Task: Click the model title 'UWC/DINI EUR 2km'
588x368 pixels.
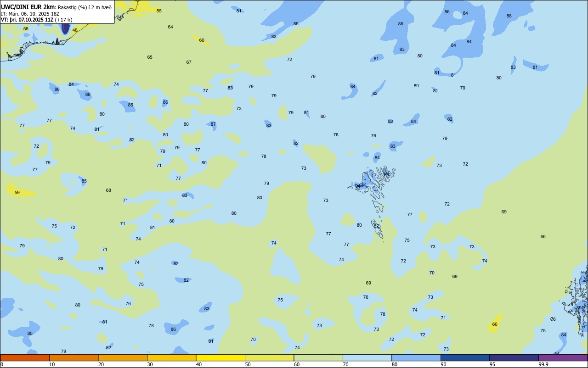Action: [x=28, y=7]
